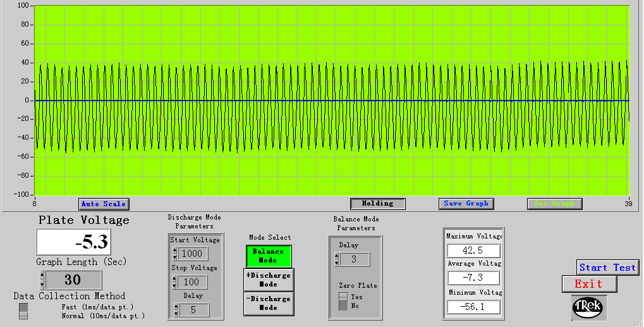Click Save Graph button

[466, 204]
